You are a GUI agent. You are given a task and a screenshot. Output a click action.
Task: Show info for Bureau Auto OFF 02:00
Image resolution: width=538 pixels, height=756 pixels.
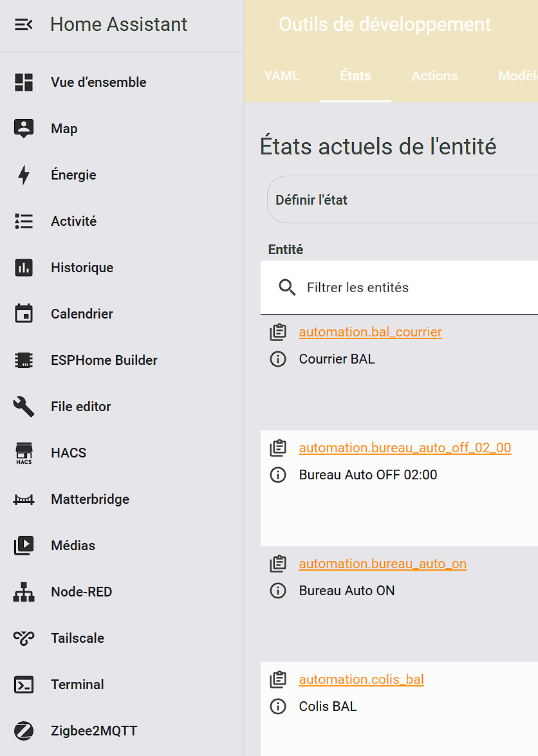(278, 475)
